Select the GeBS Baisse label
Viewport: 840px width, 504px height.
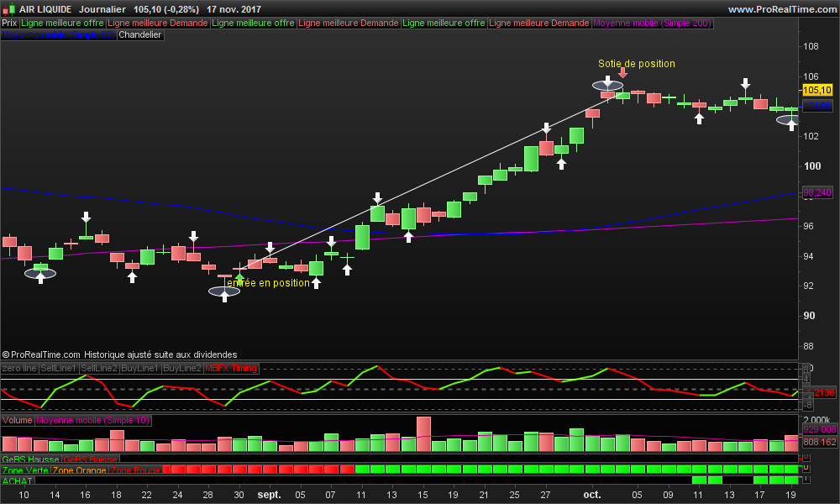pos(90,459)
